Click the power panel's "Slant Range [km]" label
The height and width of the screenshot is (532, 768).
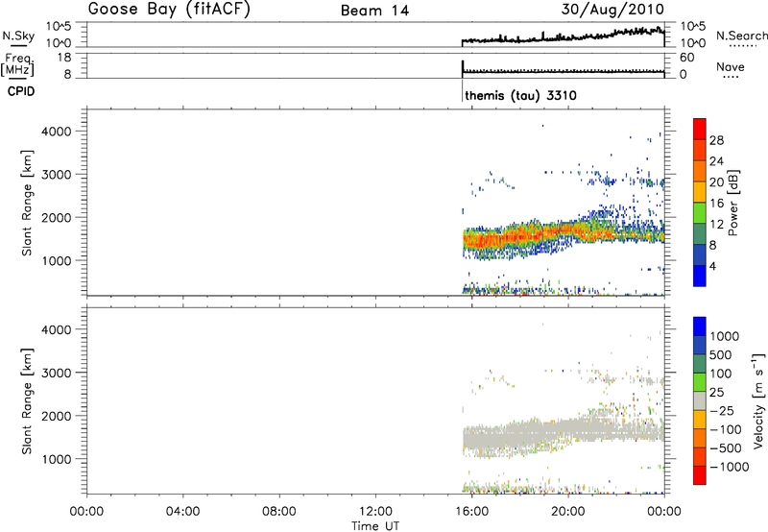pyautogui.click(x=27, y=203)
